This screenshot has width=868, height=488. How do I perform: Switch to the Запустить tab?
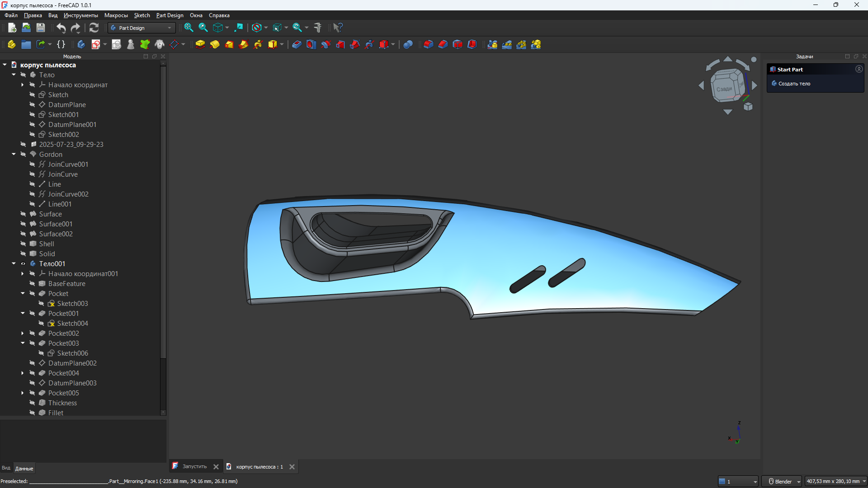pyautogui.click(x=194, y=467)
